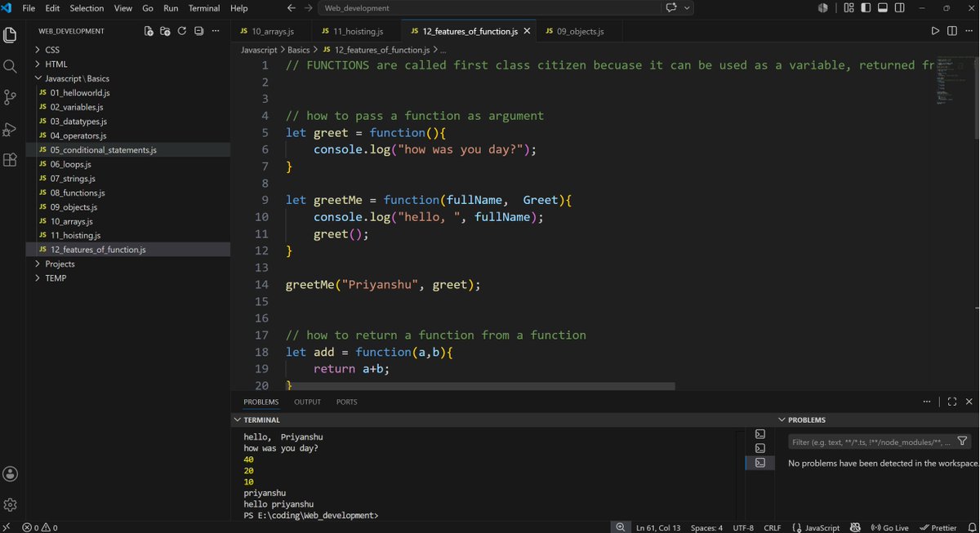Open the Extensions view
The width and height of the screenshot is (980, 533).
pyautogui.click(x=10, y=160)
